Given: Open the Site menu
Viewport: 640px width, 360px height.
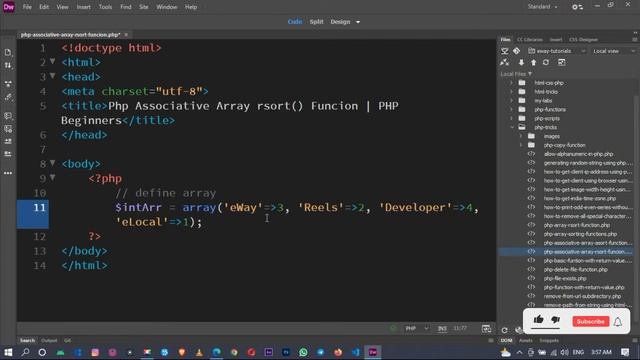Looking at the screenshot, I should click(x=143, y=7).
